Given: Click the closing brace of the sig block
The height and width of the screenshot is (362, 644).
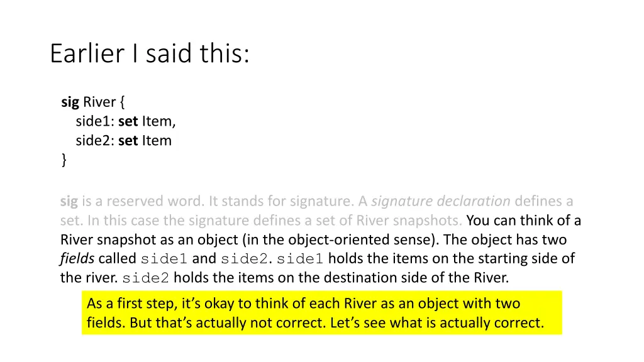Looking at the screenshot, I should pyautogui.click(x=64, y=160).
